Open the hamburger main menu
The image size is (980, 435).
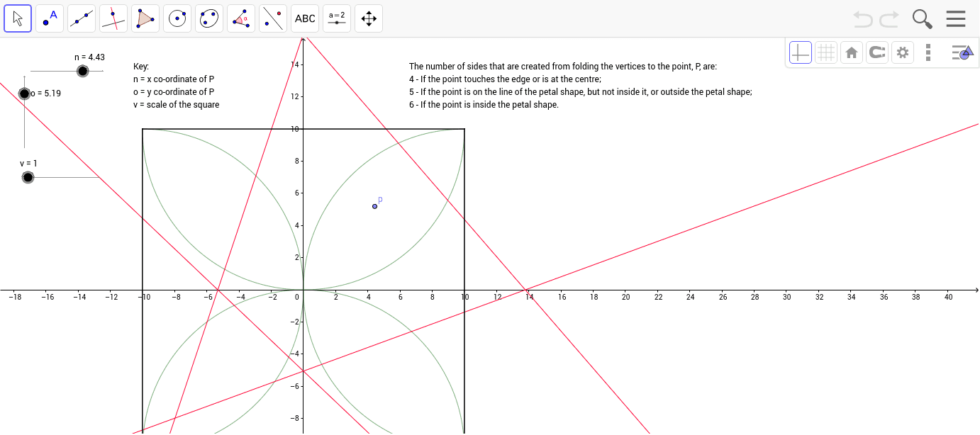pyautogui.click(x=956, y=18)
